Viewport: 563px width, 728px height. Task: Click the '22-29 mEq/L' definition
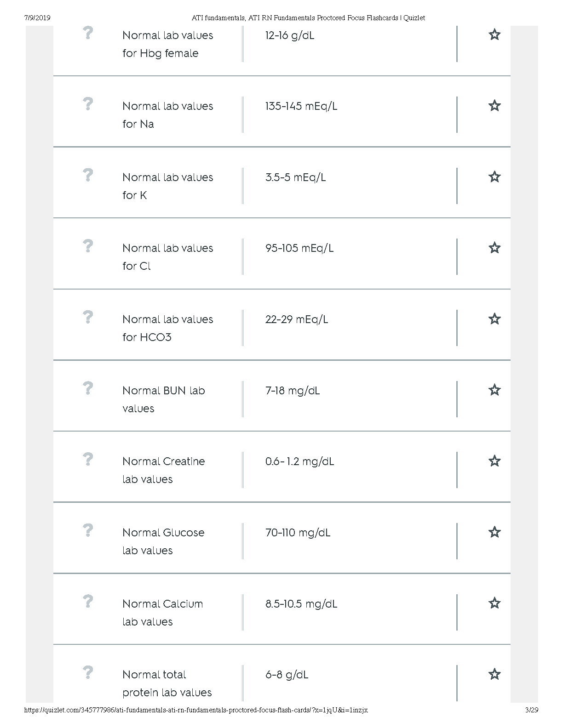tap(297, 319)
